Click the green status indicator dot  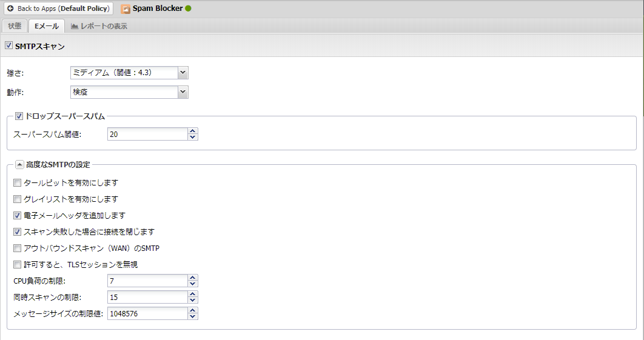click(x=188, y=8)
